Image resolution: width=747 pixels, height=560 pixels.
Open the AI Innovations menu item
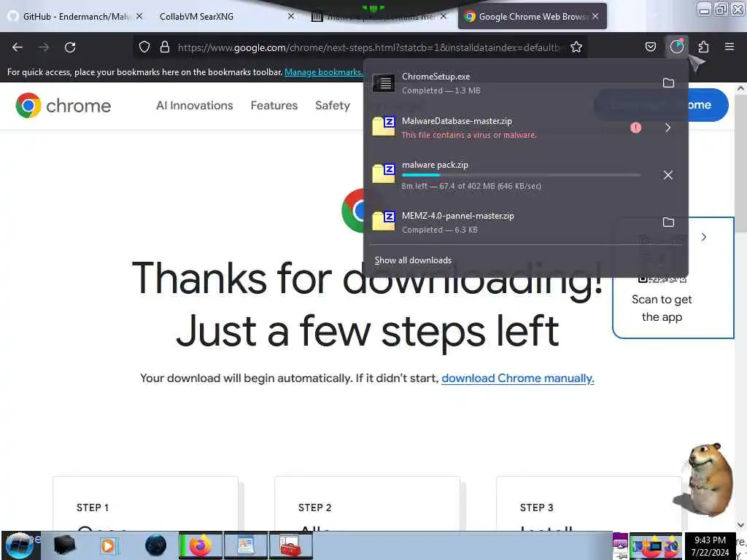(194, 105)
